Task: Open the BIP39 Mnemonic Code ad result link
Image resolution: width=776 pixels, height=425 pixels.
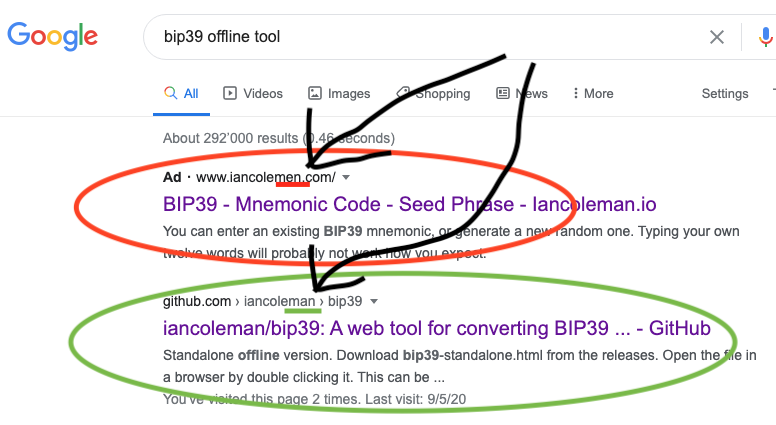Action: [410, 204]
